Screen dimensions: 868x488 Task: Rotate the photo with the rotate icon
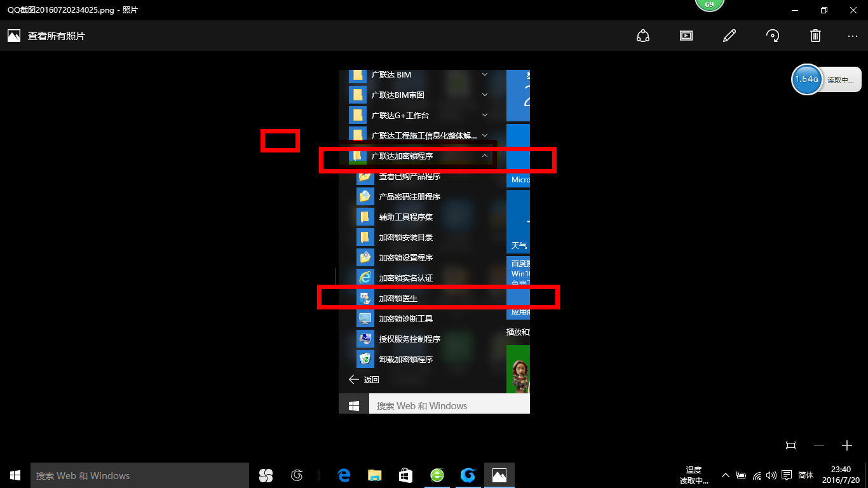tap(773, 36)
